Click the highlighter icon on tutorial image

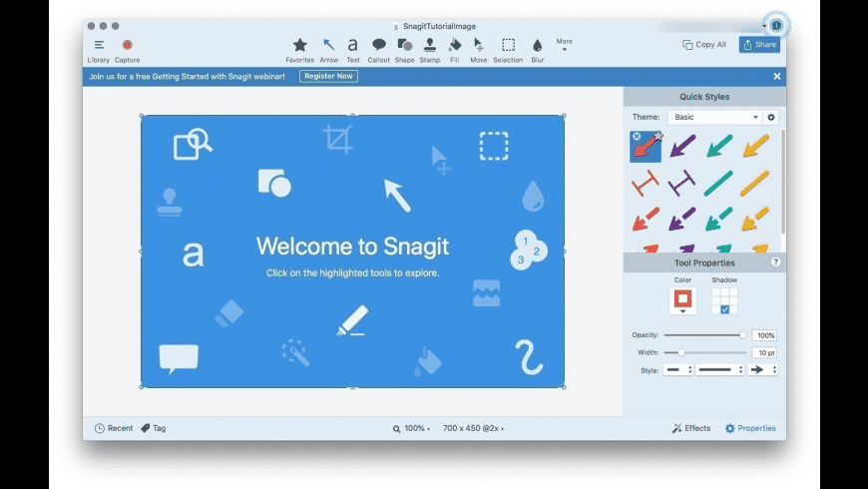[x=352, y=320]
